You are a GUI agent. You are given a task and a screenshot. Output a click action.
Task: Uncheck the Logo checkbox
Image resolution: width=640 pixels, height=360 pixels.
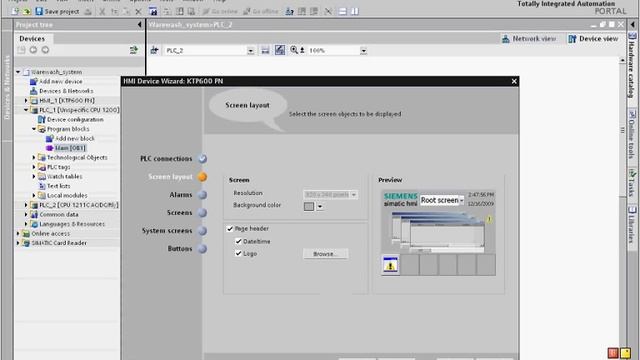(x=238, y=253)
